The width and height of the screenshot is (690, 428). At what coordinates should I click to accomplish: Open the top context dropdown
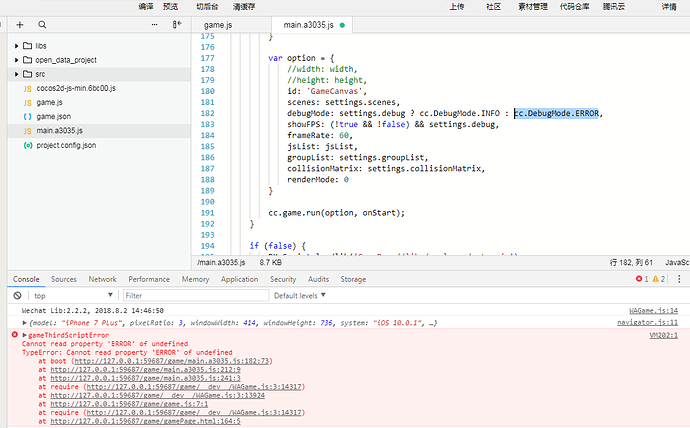point(73,295)
